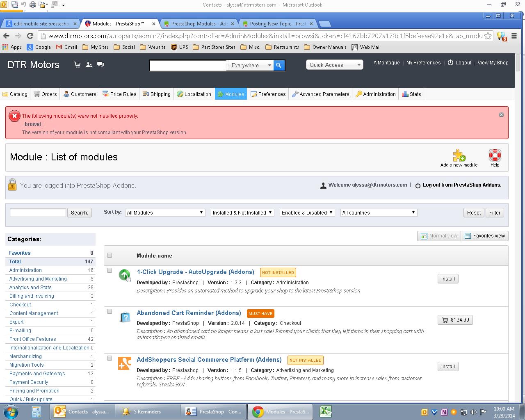Viewport: 525px width, 420px height.
Task: Open the messages speech-bubble icon in the header
Action: 100,65
